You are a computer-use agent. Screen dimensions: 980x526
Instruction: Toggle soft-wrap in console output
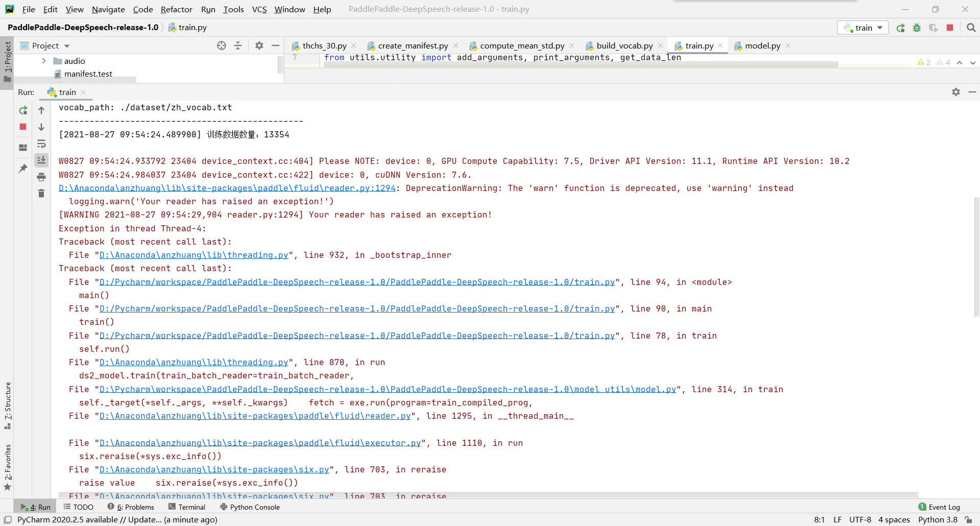pos(41,144)
